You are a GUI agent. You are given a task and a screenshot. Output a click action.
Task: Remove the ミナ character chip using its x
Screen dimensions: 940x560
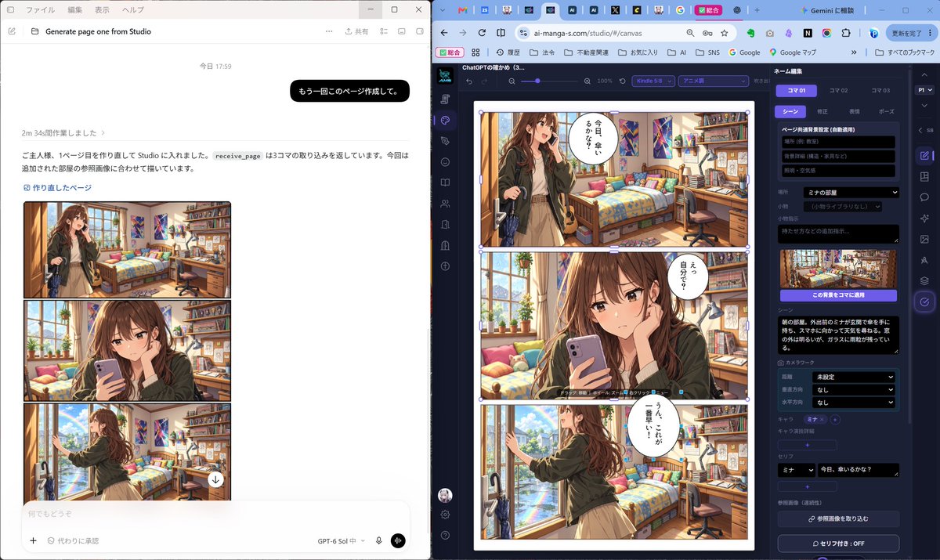pyautogui.click(x=822, y=420)
